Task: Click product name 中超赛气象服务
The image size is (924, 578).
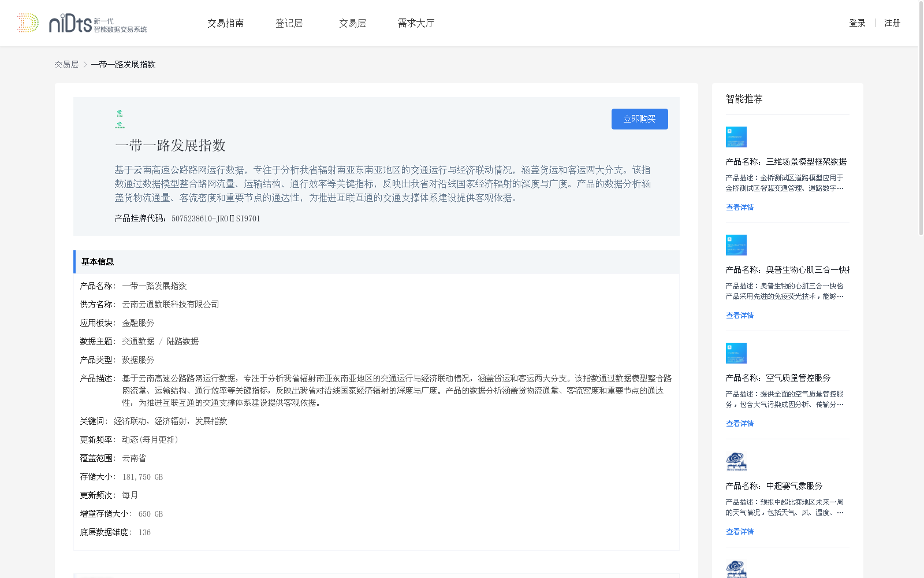Action: click(794, 486)
